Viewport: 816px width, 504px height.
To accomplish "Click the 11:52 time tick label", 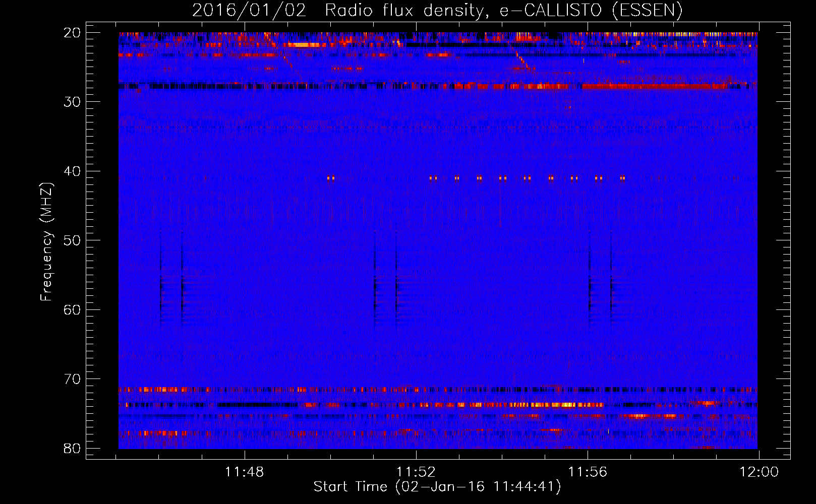I will point(416,472).
